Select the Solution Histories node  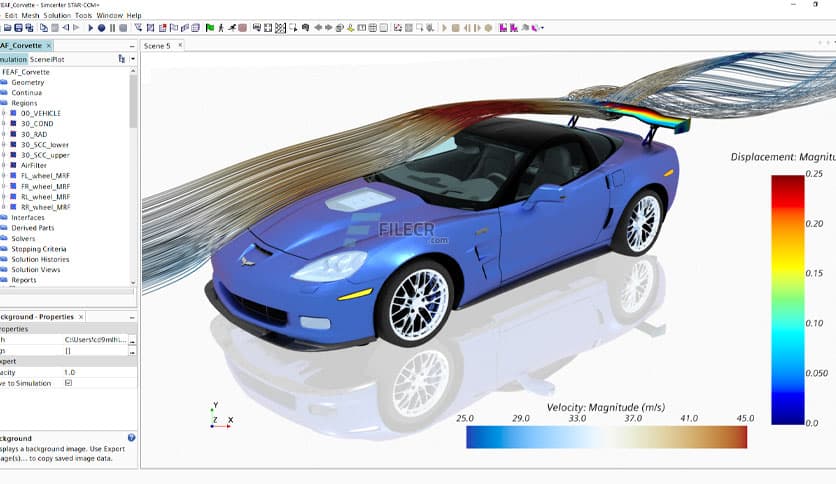(x=41, y=259)
